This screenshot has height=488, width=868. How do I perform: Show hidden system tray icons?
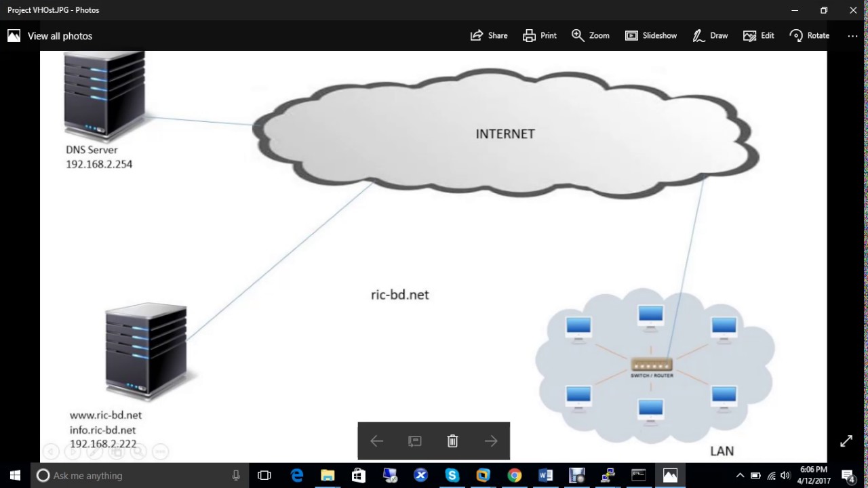click(740, 475)
